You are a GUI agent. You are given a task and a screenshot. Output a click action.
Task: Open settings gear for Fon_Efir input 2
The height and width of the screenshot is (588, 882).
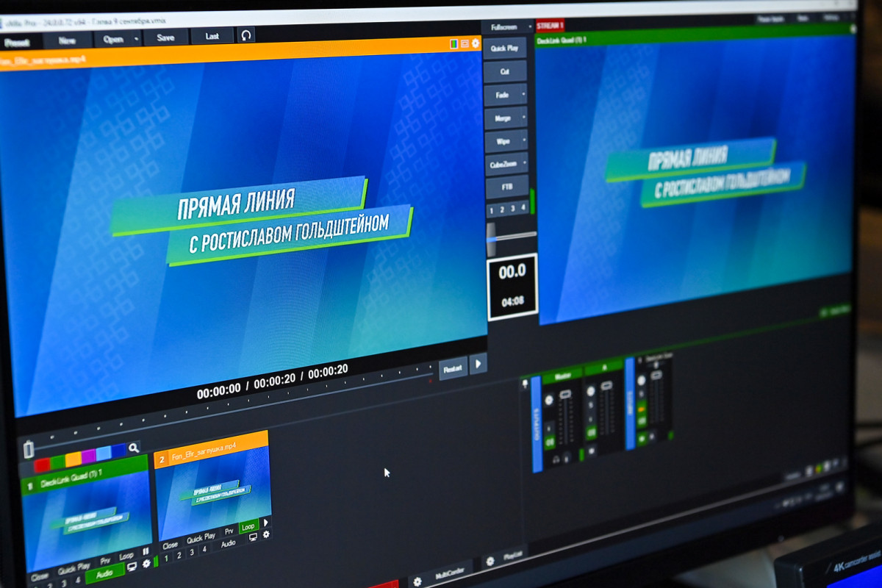click(x=265, y=535)
